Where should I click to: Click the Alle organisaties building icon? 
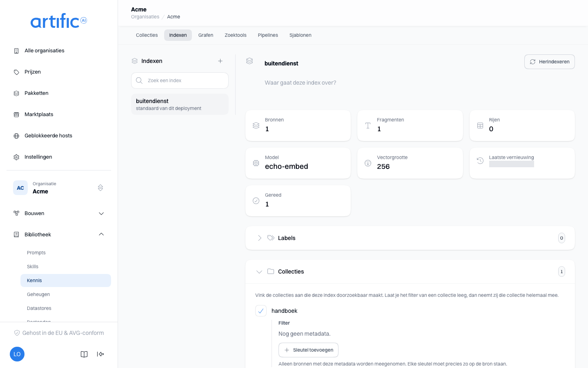[x=16, y=51]
